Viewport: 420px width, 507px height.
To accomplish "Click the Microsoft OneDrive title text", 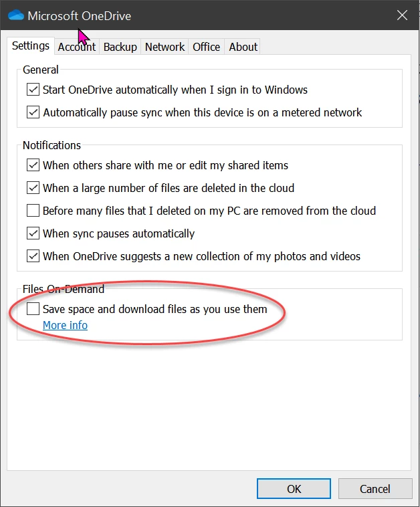I will [x=79, y=16].
